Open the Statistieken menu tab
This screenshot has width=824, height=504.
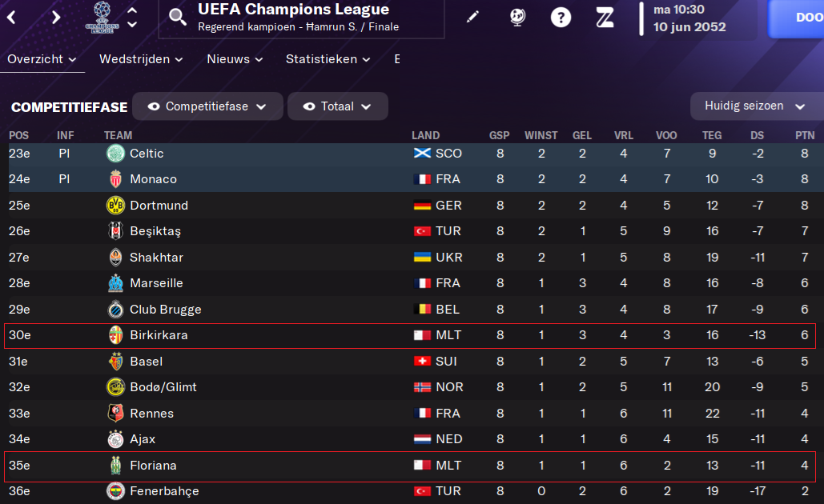(x=328, y=59)
